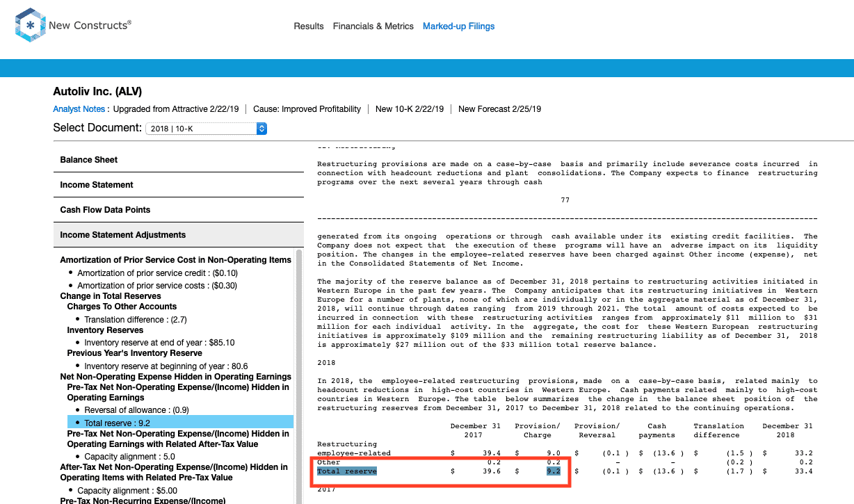Click the sidebar panel vertical scrollbar
This screenshot has height=504, width=854.
click(299, 375)
